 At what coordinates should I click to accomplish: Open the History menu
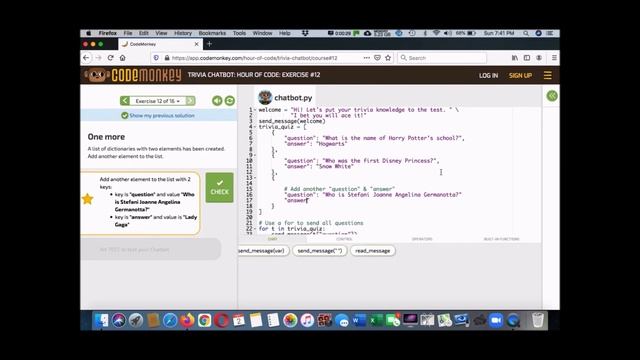183,33
